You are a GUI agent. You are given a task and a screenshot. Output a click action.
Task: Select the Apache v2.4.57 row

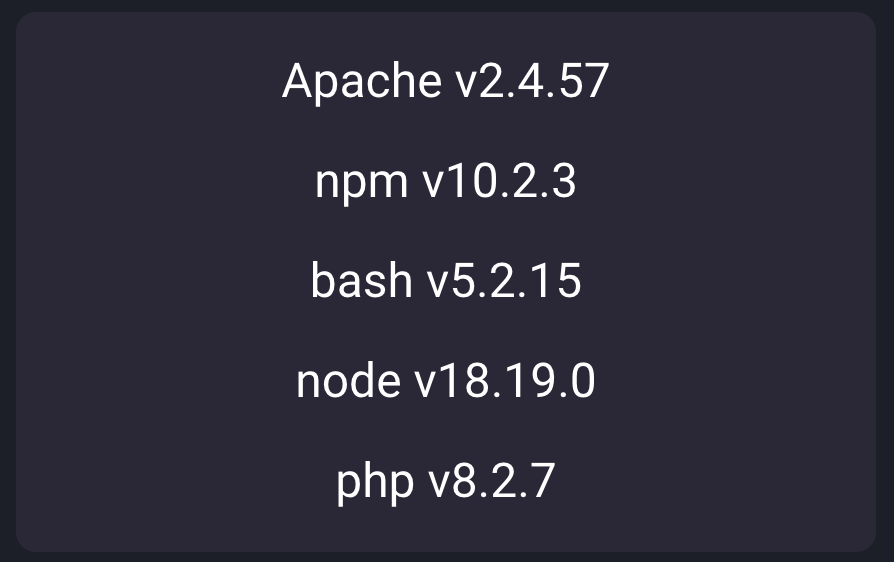445,82
